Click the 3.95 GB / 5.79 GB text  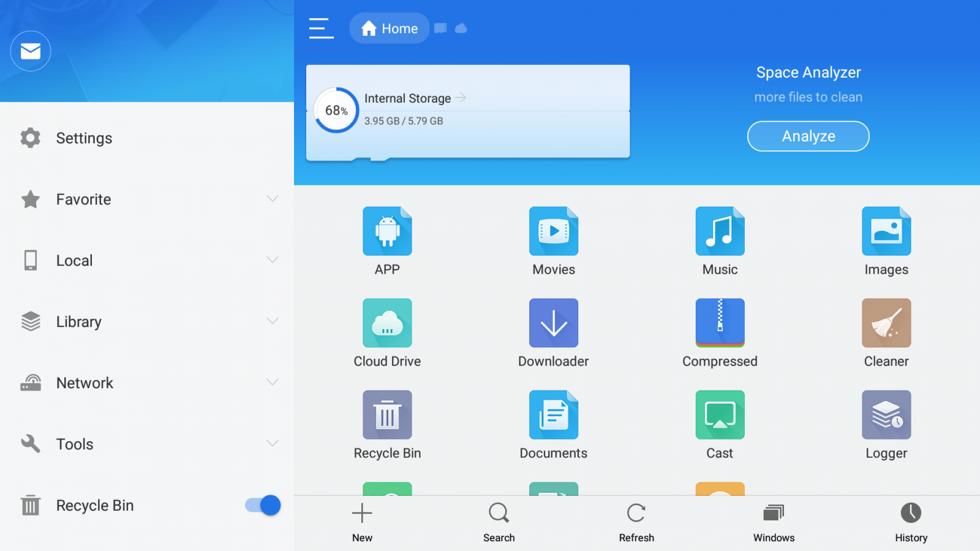pos(404,121)
